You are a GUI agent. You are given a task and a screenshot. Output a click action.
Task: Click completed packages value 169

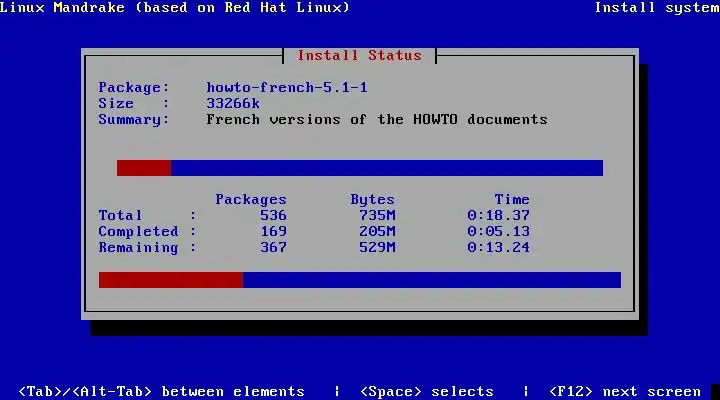(273, 231)
